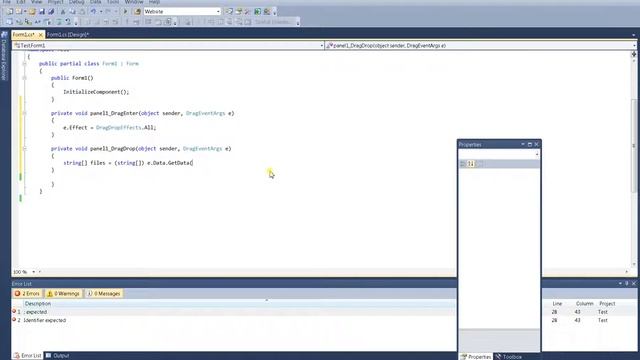Click the icon left of Website box
Screen dimensions: 640x360
click(138, 11)
